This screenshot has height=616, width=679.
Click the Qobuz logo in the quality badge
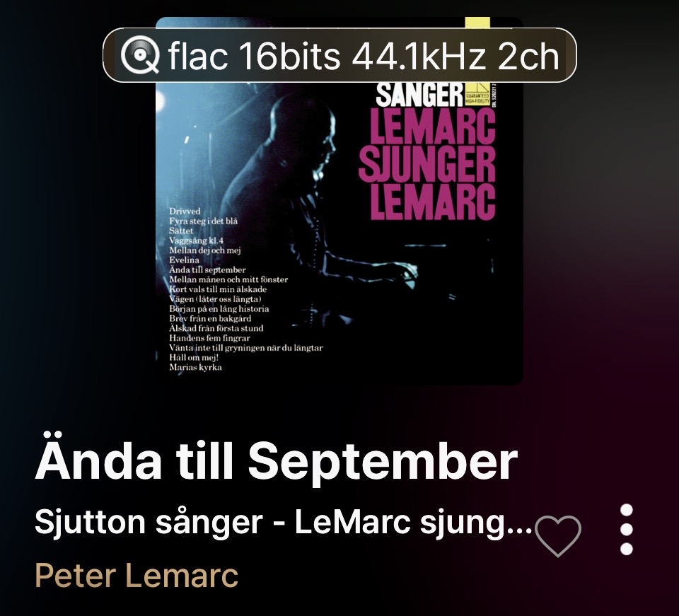[140, 55]
